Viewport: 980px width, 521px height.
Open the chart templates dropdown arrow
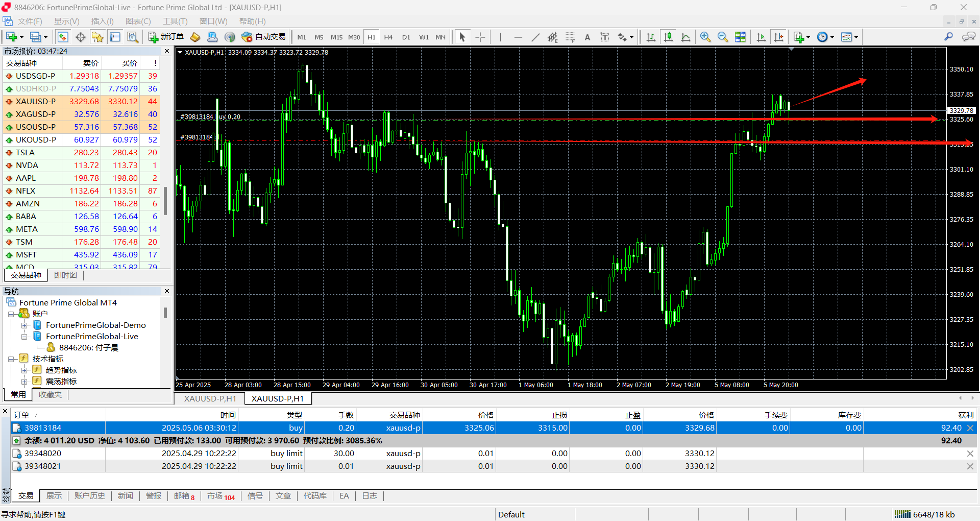click(856, 37)
